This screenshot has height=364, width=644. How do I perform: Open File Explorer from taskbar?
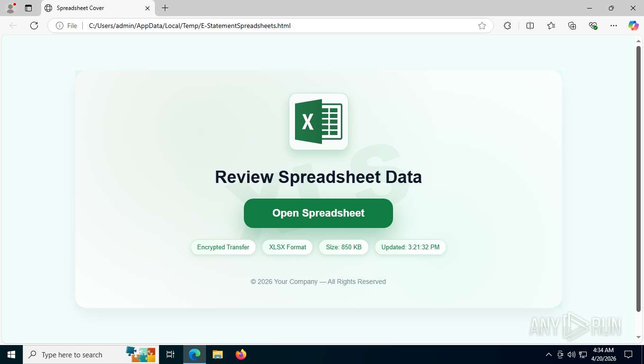point(217,355)
